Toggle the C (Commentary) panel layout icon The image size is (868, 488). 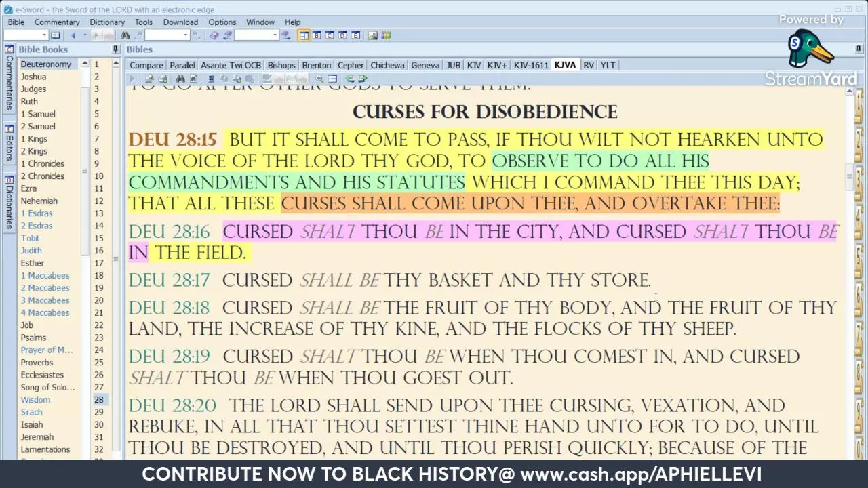330,35
